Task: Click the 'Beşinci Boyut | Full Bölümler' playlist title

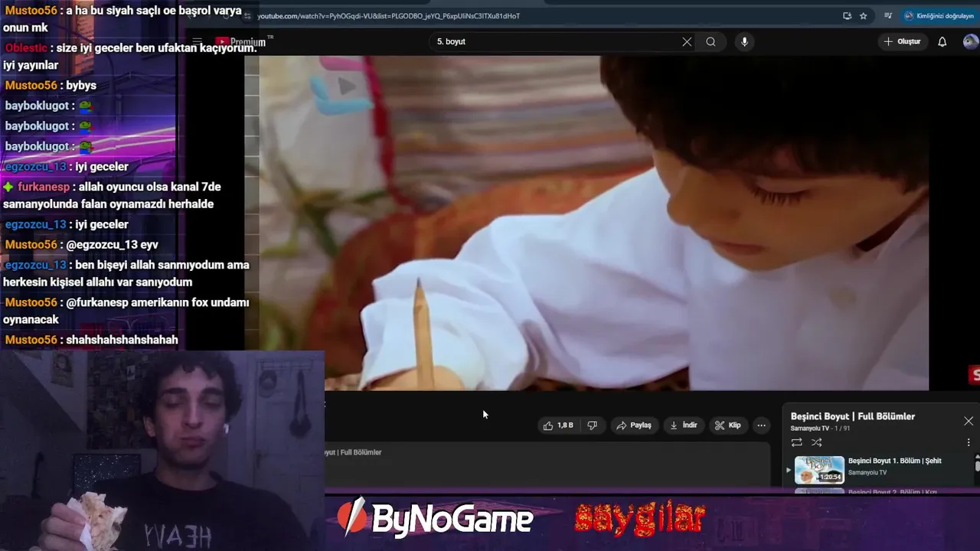Action: coord(853,416)
